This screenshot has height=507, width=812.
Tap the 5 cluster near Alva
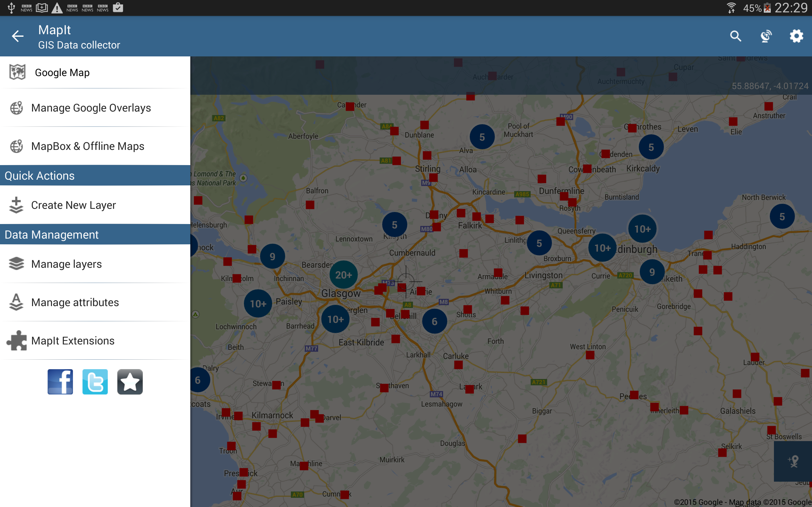point(482,137)
